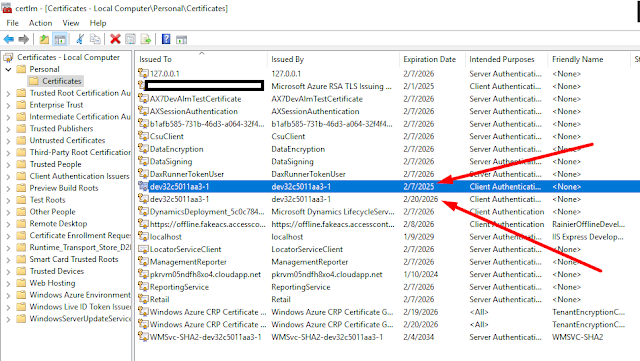This screenshot has width=640, height=361.
Task: Select https://offline.fakeacs.accessco... certificate row
Action: (389, 224)
